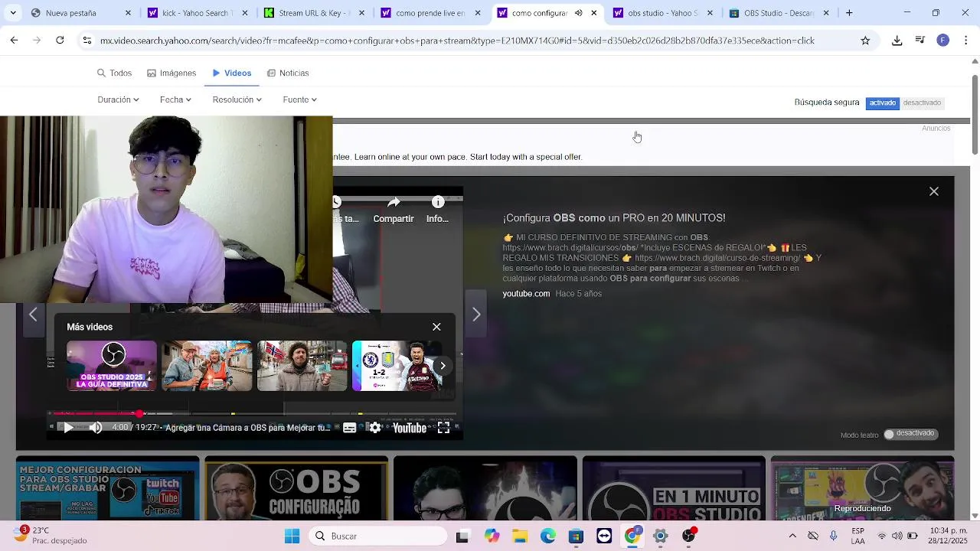
Task: Bookmark this page with the star
Action: (x=865, y=41)
